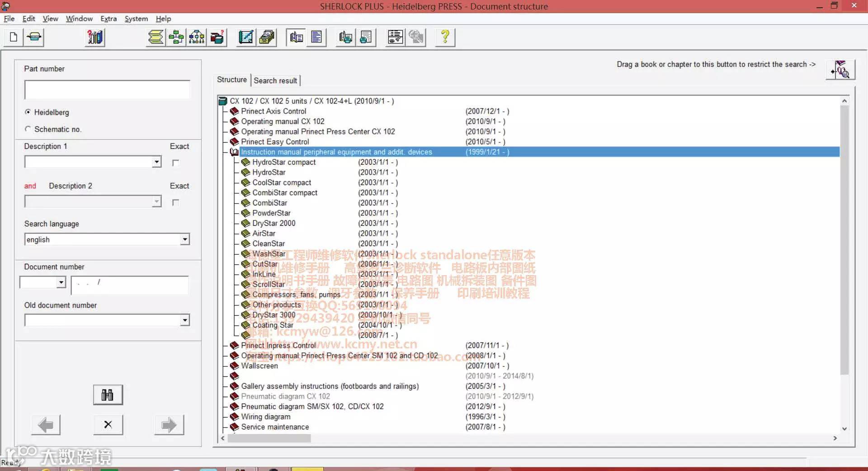Select Gallery assembly instructions entry
868x471 pixels.
(330, 386)
